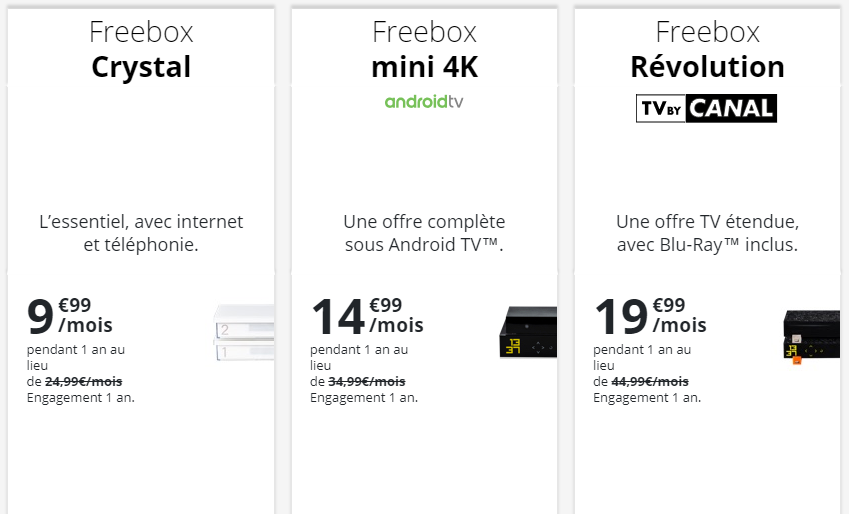This screenshot has width=849, height=514.
Task: Select the 19€99 per month price
Action: [x=649, y=315]
